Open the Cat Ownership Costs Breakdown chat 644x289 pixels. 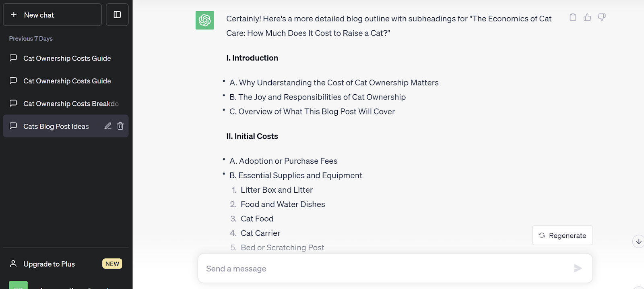71,104
